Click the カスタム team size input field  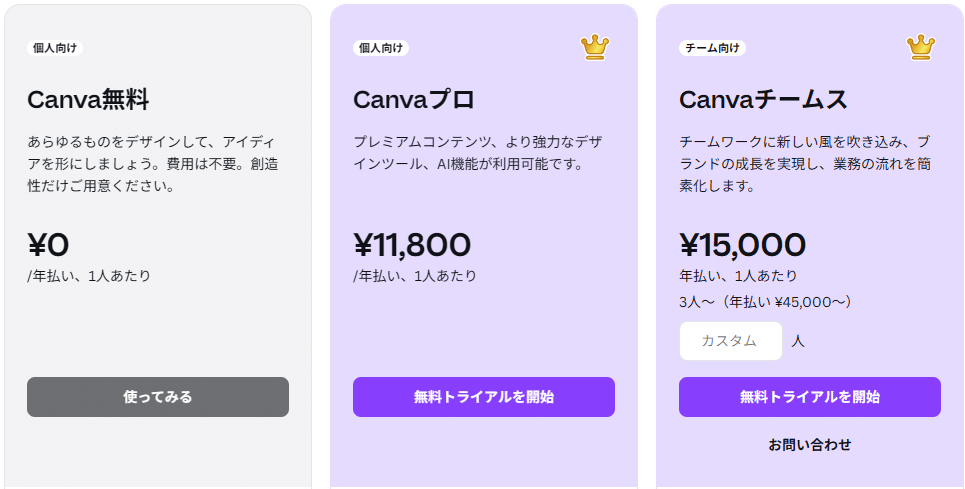[x=730, y=341]
